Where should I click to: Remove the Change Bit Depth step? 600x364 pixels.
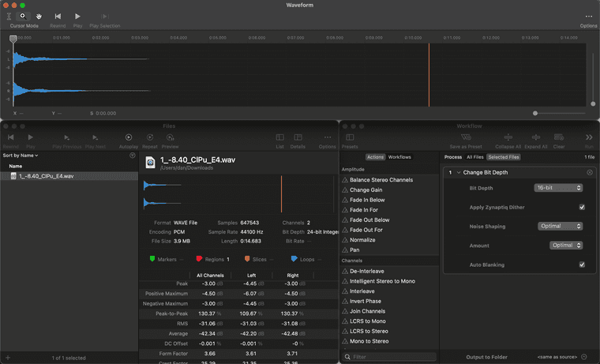click(590, 173)
